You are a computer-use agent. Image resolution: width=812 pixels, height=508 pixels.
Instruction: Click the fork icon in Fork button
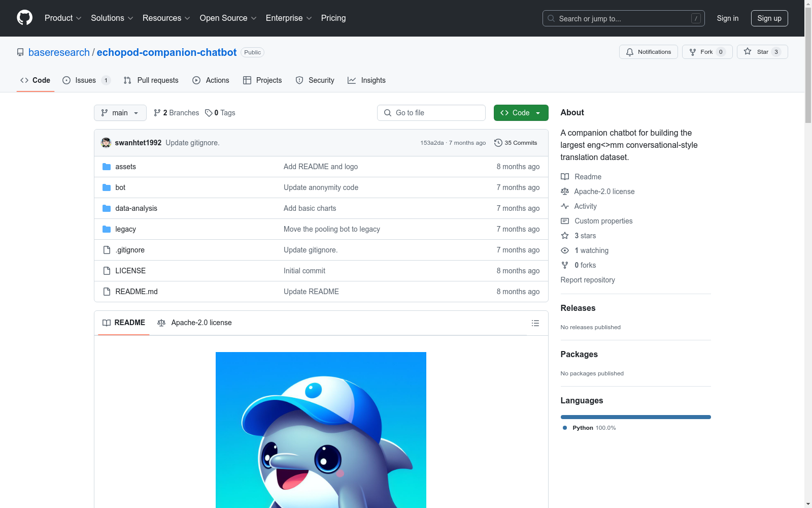pos(693,52)
